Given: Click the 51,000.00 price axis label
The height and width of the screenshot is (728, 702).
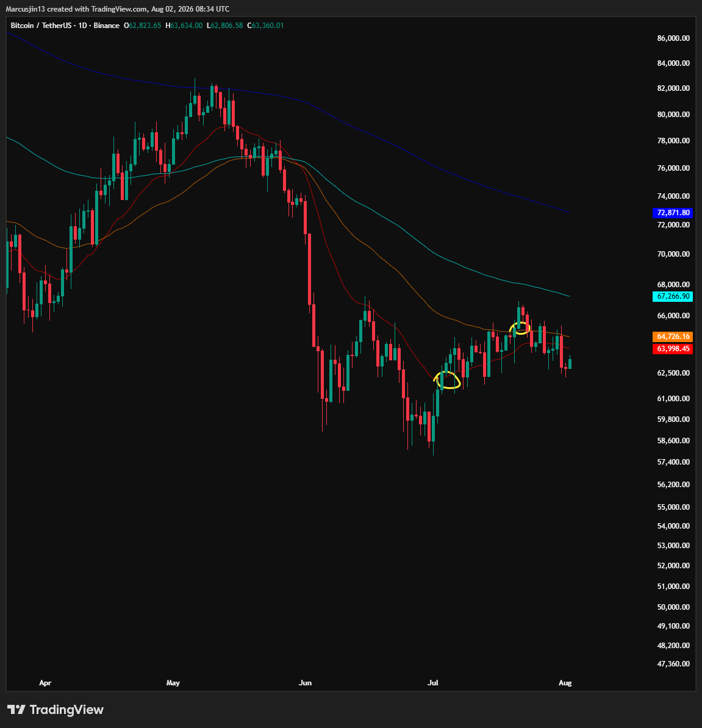Looking at the screenshot, I should pos(673,587).
